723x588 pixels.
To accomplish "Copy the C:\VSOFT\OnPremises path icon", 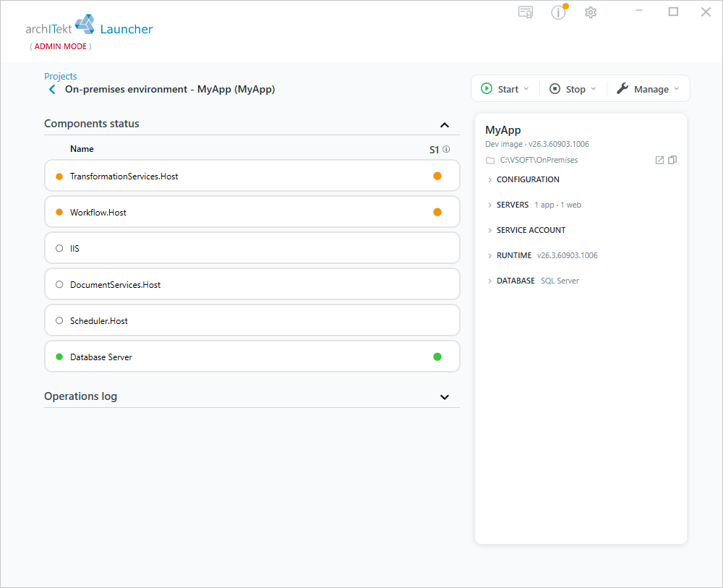I will pyautogui.click(x=672, y=160).
